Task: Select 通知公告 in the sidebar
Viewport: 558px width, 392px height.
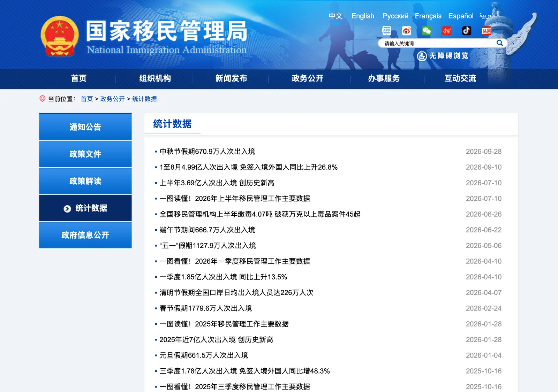Action: pos(85,127)
